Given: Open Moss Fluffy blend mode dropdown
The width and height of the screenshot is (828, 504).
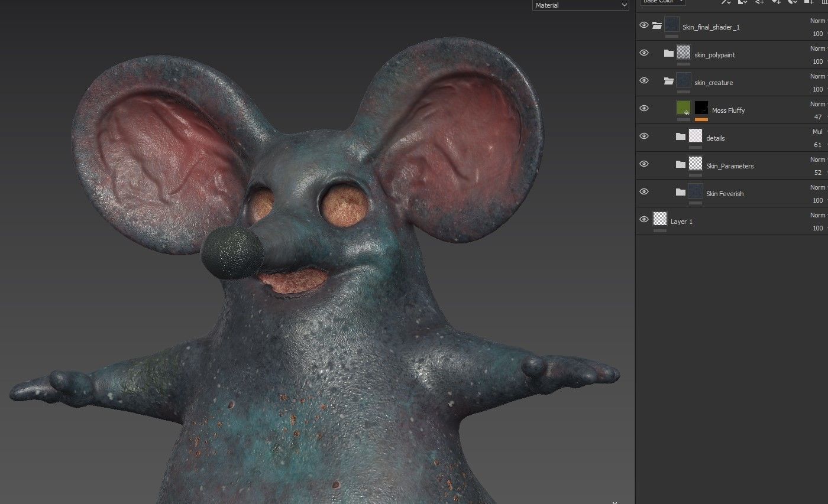Looking at the screenshot, I should tap(818, 104).
